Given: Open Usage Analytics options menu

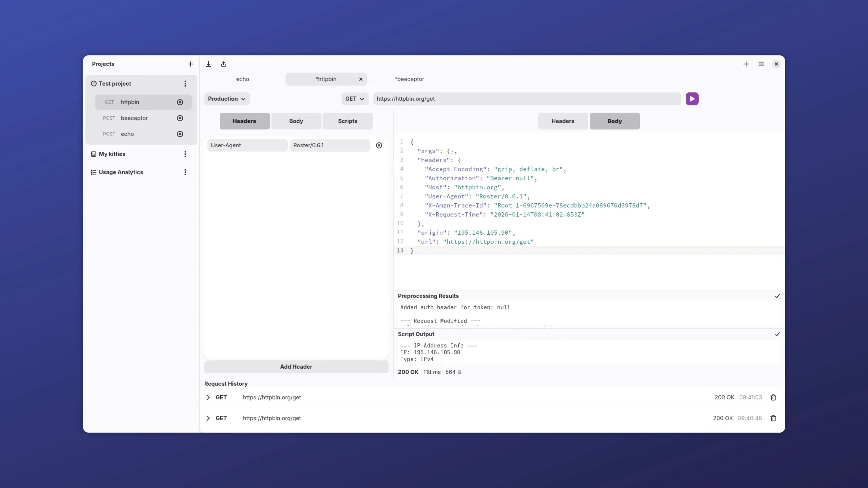Looking at the screenshot, I should [185, 172].
